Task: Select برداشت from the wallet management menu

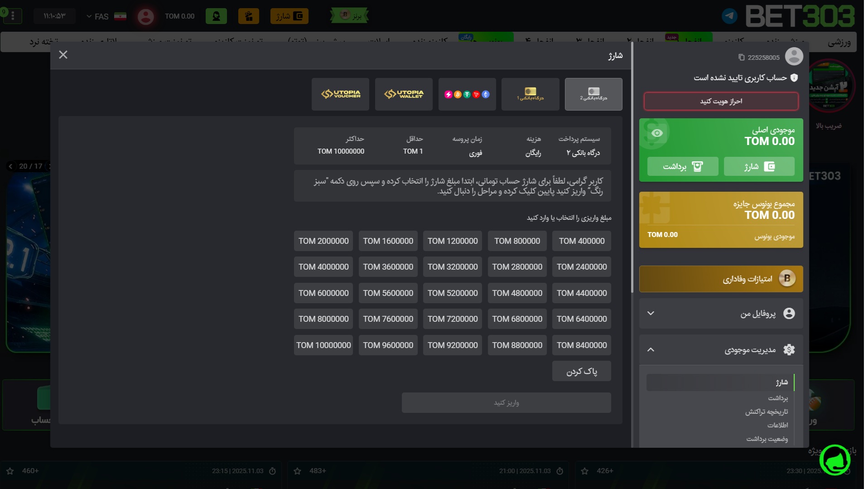Action: [777, 398]
